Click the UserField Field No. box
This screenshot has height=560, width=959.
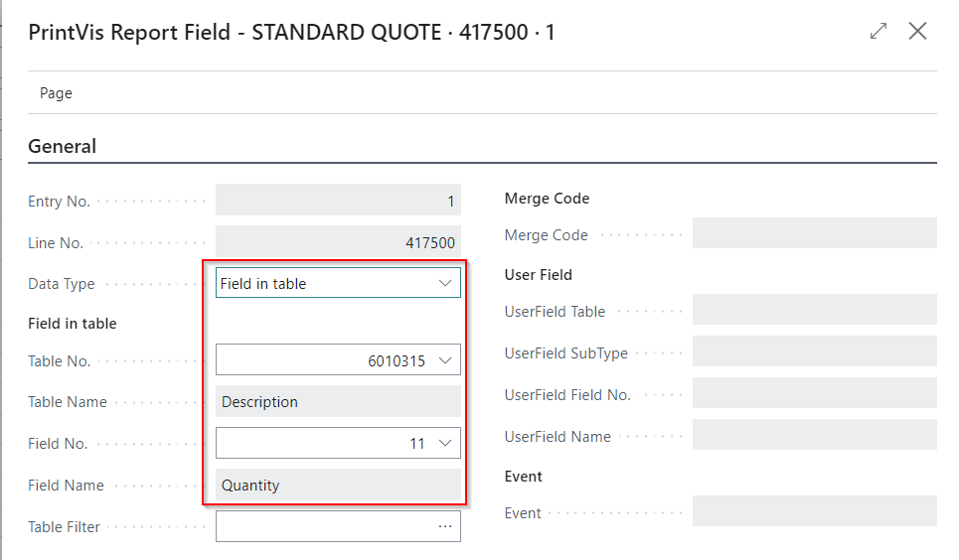tap(814, 393)
